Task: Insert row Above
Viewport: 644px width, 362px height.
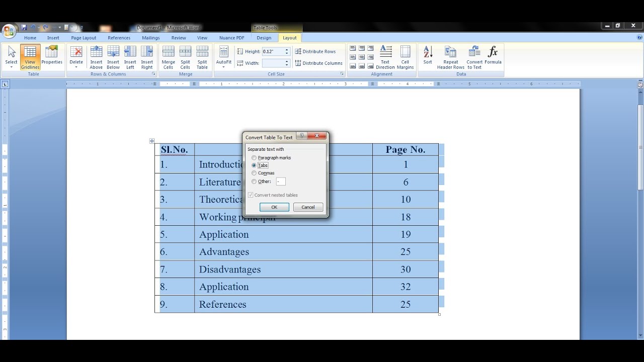Action: point(96,58)
